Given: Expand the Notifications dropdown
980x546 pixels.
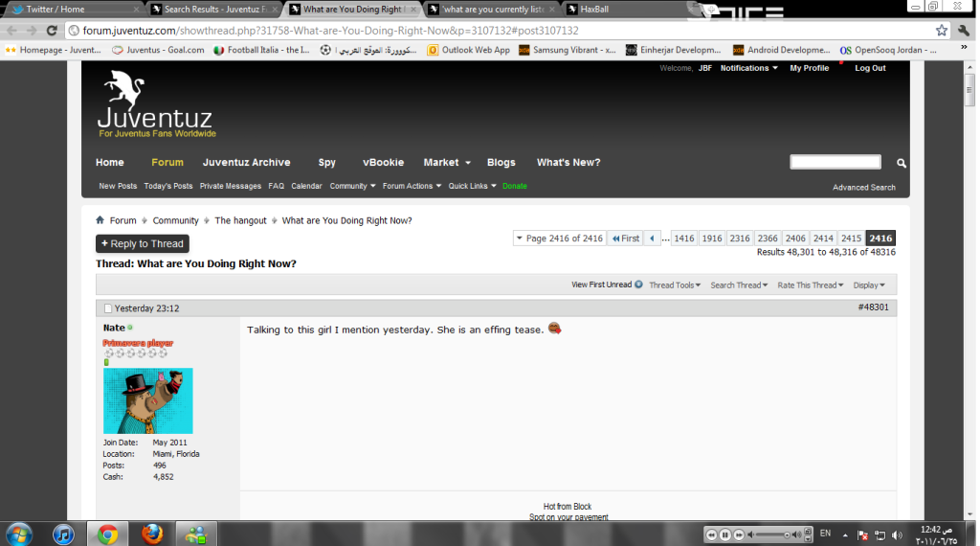Looking at the screenshot, I should pos(748,68).
